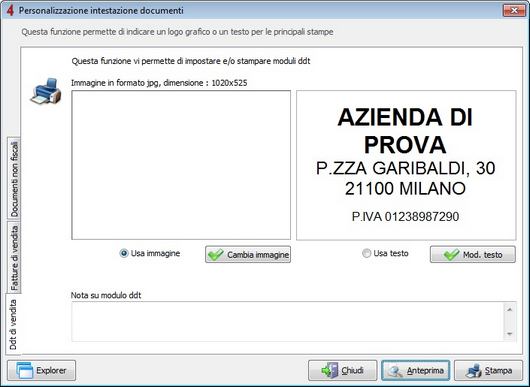530x387 pixels.
Task: Click inside the Nota su modulo ddt field
Action: [287, 321]
